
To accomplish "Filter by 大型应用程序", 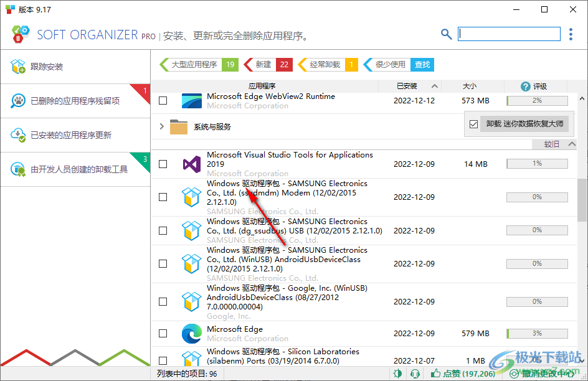I will coord(199,65).
